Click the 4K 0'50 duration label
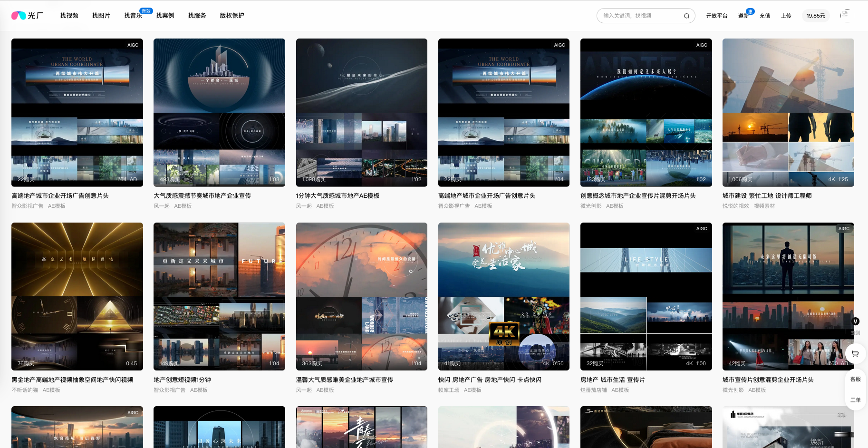 553,363
